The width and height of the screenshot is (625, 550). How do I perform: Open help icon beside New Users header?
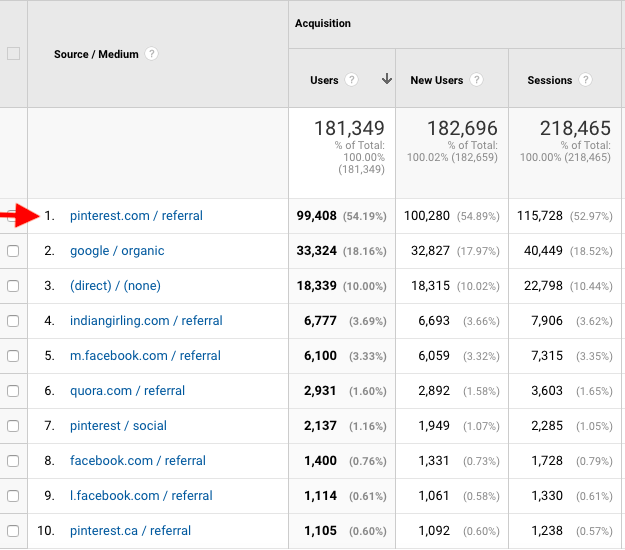click(x=476, y=80)
